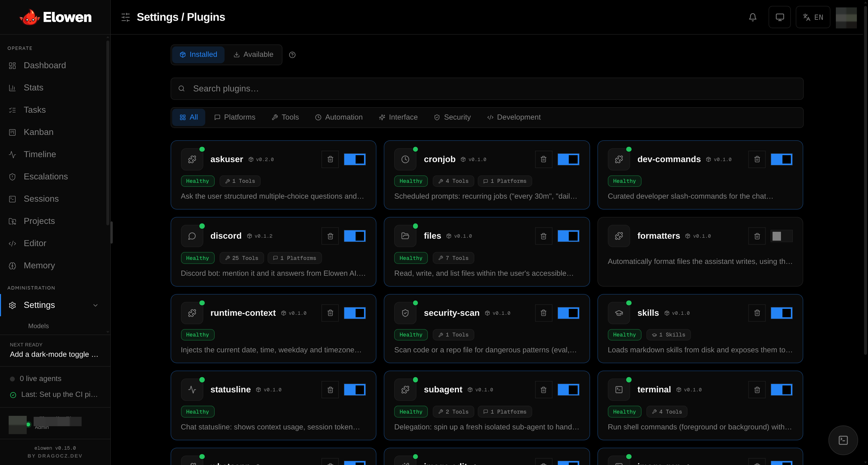The height and width of the screenshot is (465, 868).
Task: Turn off runtime-context plugin toggle
Action: pyautogui.click(x=354, y=313)
